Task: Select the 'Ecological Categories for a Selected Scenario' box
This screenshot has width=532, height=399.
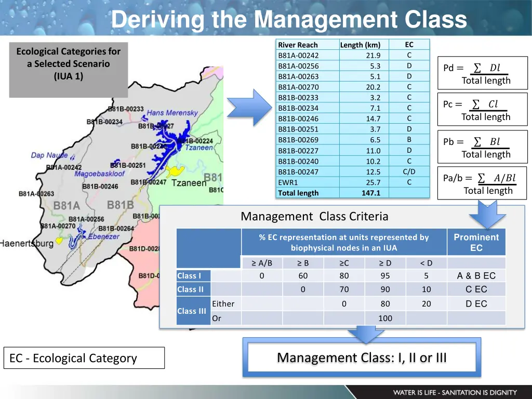Action: pyautogui.click(x=68, y=70)
